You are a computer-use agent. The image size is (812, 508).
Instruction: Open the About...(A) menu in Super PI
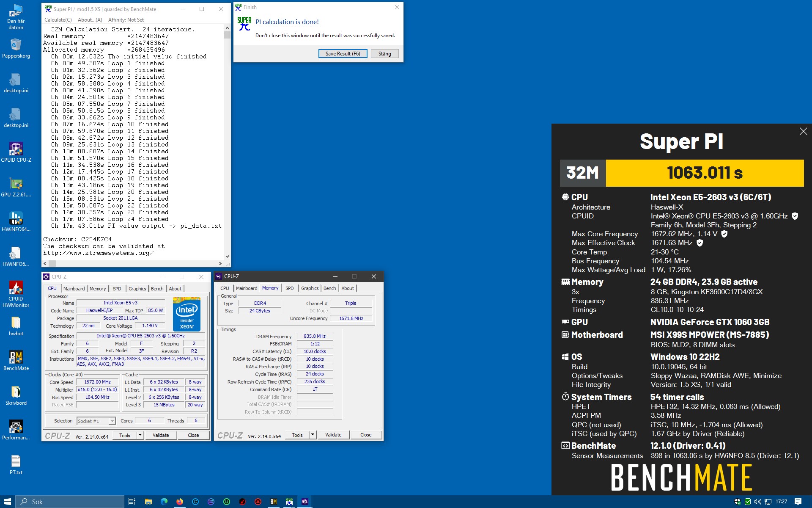(90, 20)
